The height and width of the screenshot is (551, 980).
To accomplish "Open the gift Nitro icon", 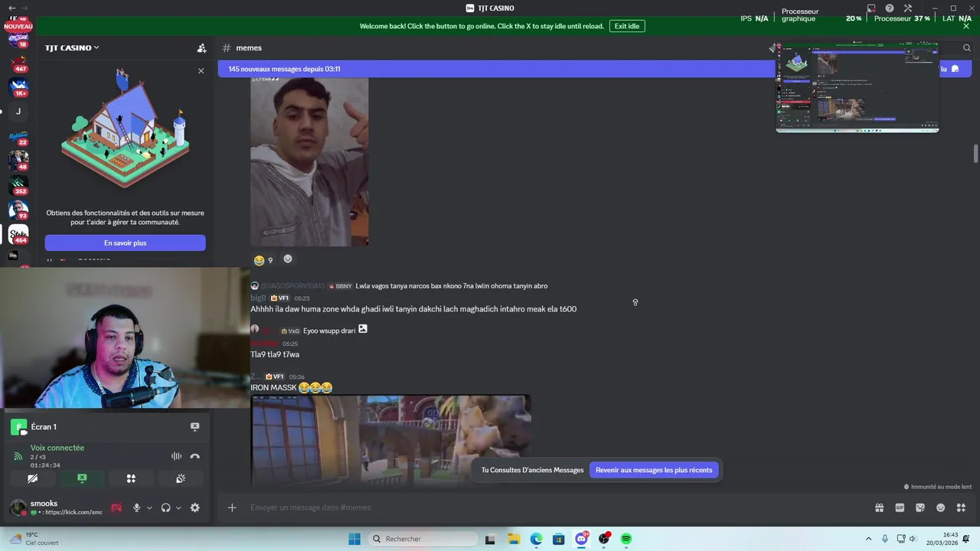I will 879,507.
